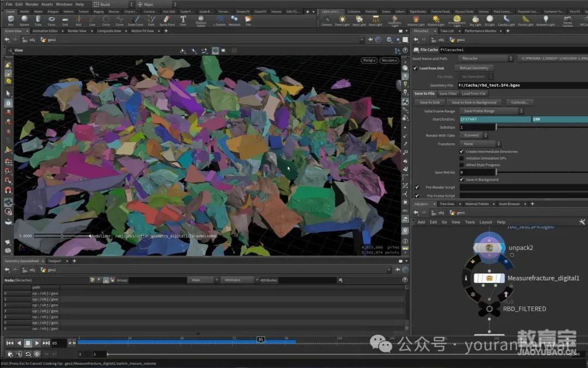Open the Persp viewport dropdown
This screenshot has height=368, width=588.
369,60
